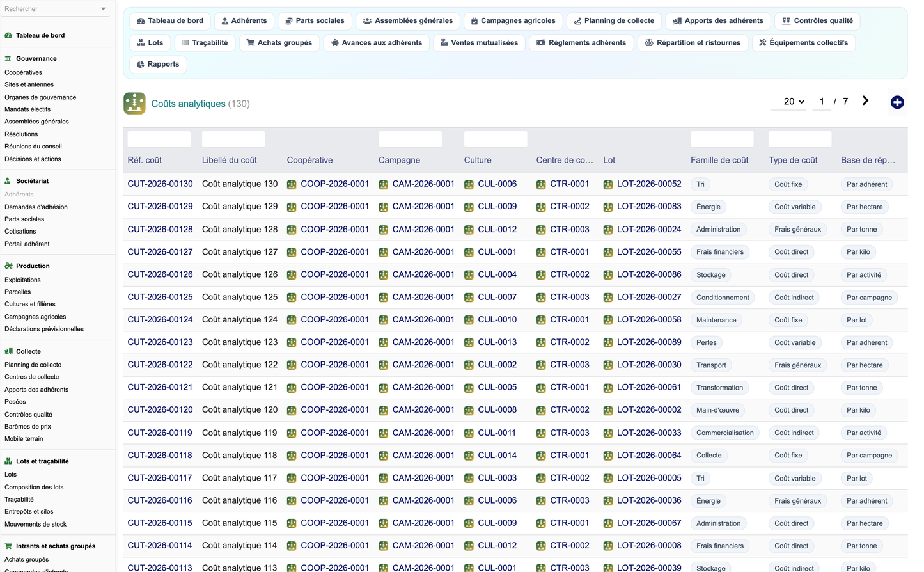Click the Gouvernance section icon in sidebar
This screenshot has width=924, height=572.
tap(8, 58)
